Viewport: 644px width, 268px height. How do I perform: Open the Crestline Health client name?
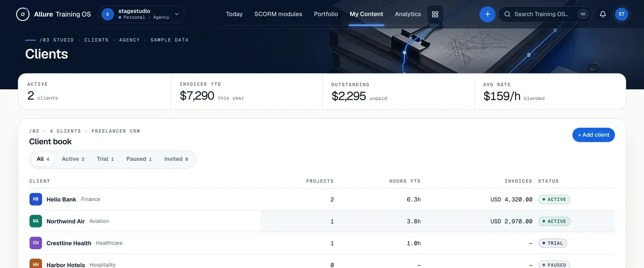pyautogui.click(x=69, y=243)
